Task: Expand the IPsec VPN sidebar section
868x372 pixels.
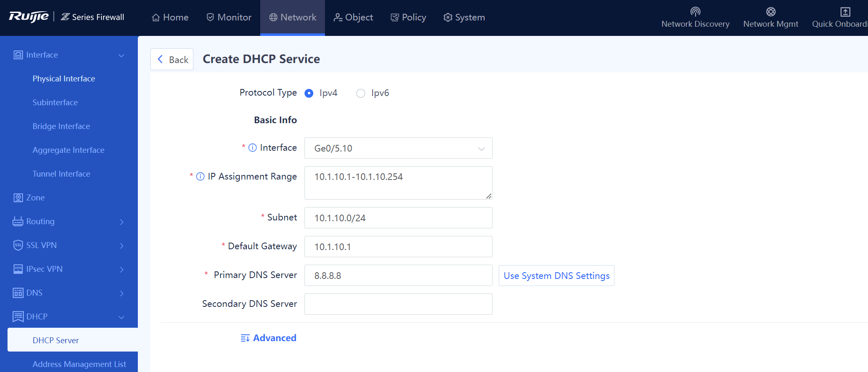Action: (122, 269)
